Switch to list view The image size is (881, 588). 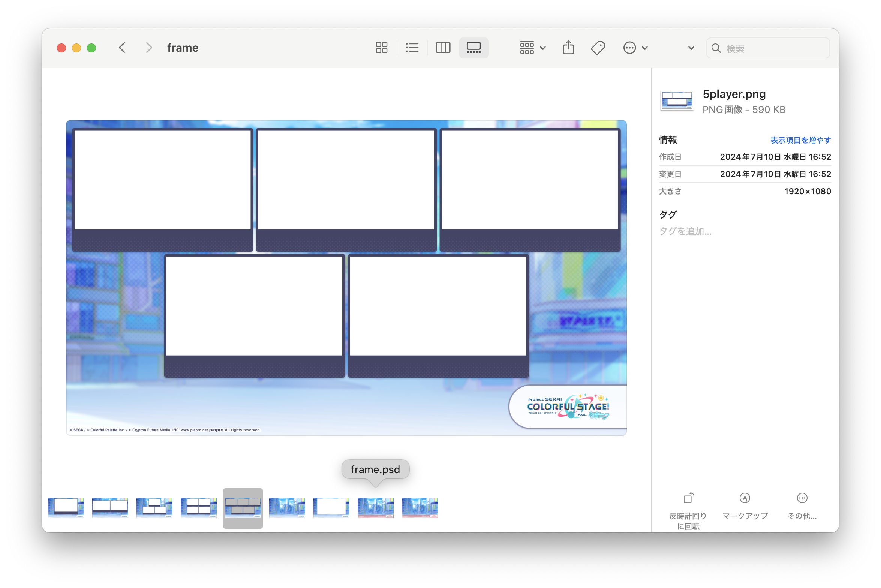[x=412, y=48]
